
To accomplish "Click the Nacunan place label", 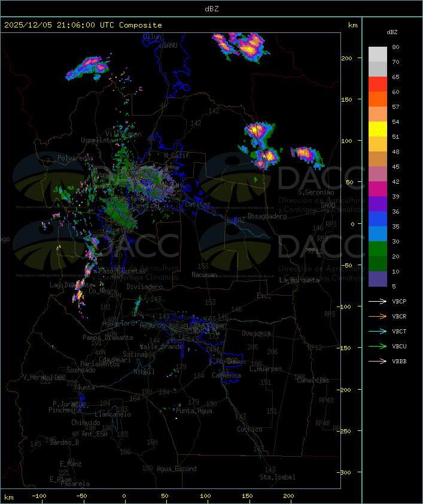I will (204, 275).
